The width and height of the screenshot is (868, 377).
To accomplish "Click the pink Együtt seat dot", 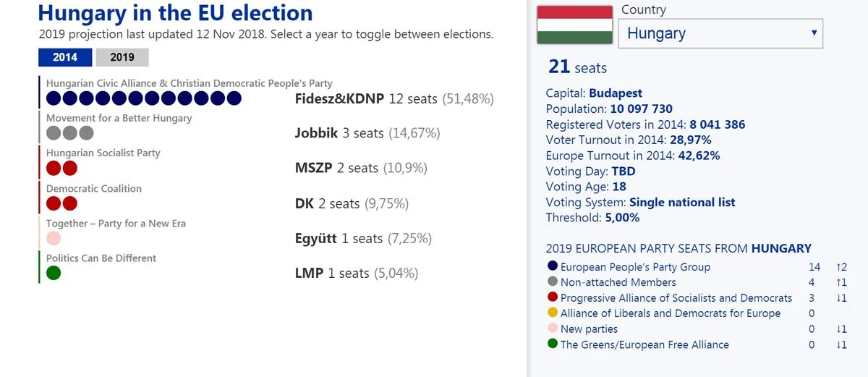I will pyautogui.click(x=54, y=238).
